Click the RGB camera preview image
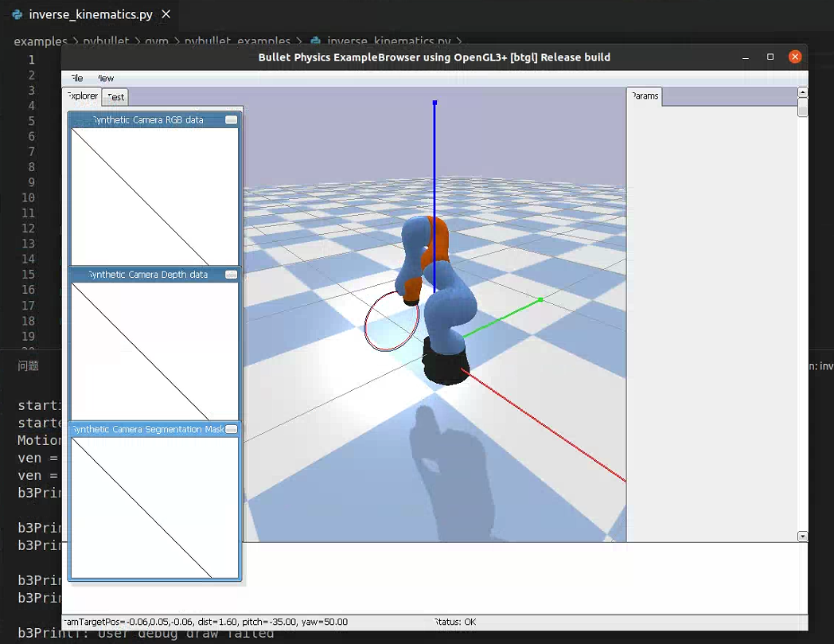Image resolution: width=834 pixels, height=644 pixels. (154, 197)
